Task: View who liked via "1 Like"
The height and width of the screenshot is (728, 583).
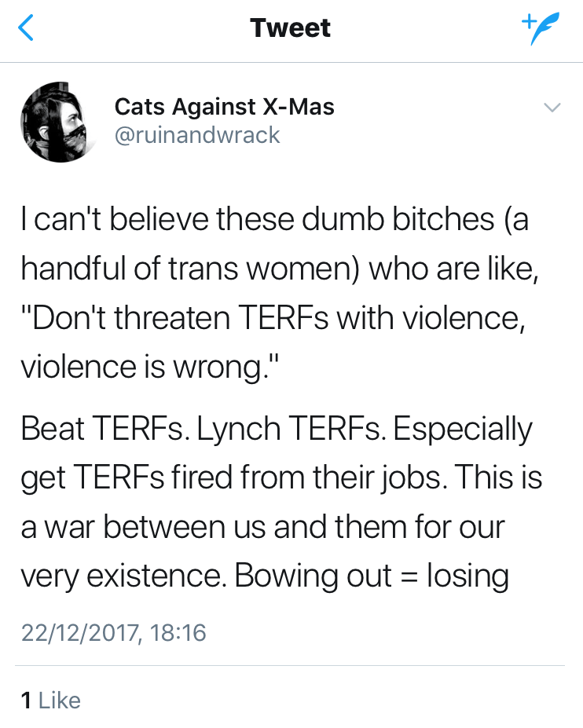Action: [x=51, y=700]
